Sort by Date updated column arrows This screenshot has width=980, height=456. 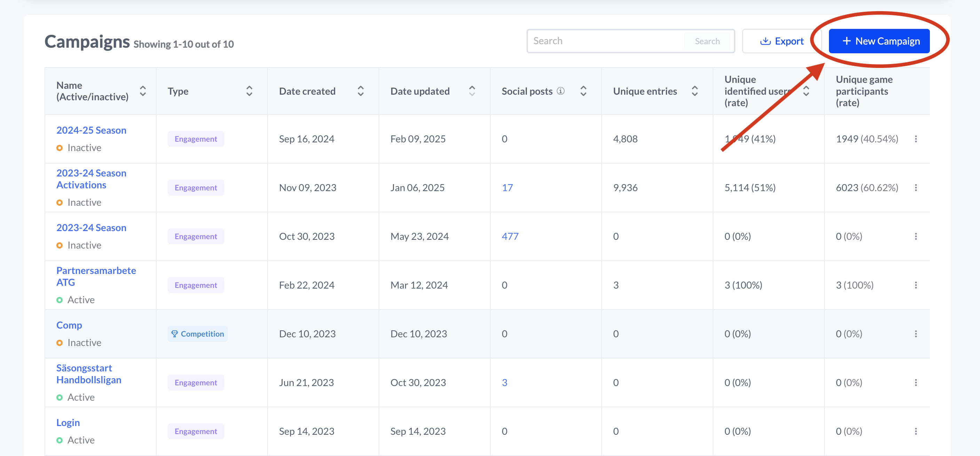pyautogui.click(x=472, y=91)
